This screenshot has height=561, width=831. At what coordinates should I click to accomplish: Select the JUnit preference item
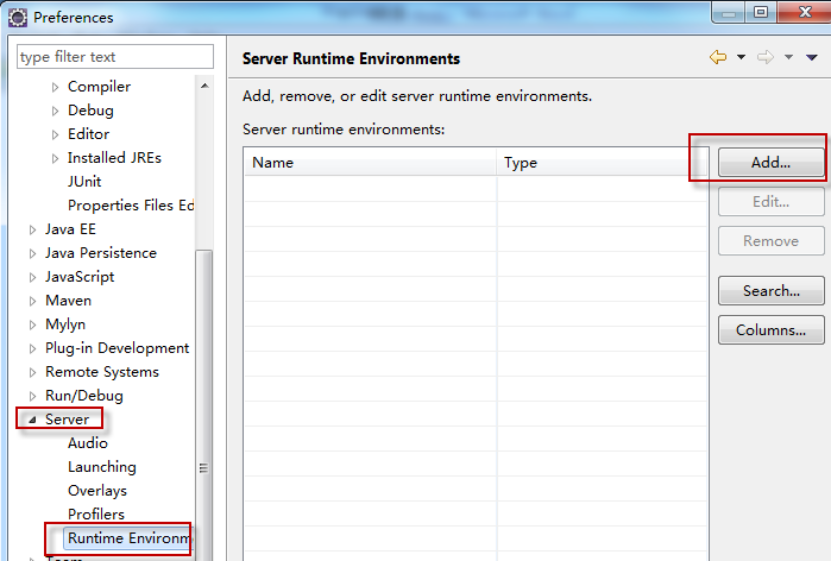coord(84,182)
